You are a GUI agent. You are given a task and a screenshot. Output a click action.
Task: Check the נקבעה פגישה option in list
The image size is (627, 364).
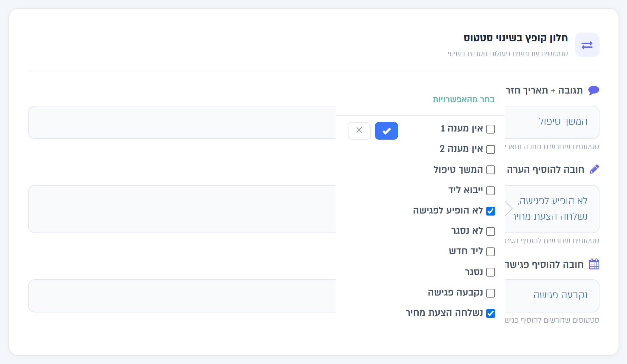[x=491, y=293]
